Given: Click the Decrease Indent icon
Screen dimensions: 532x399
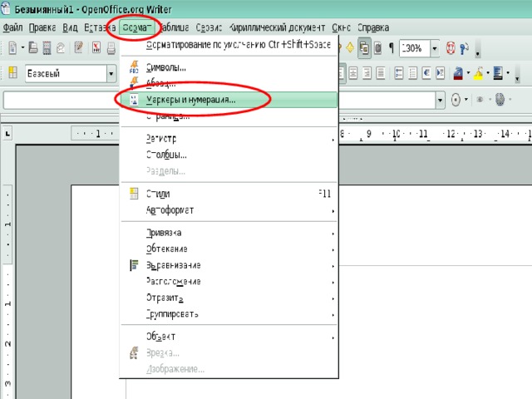Looking at the screenshot, I should click(x=426, y=73).
